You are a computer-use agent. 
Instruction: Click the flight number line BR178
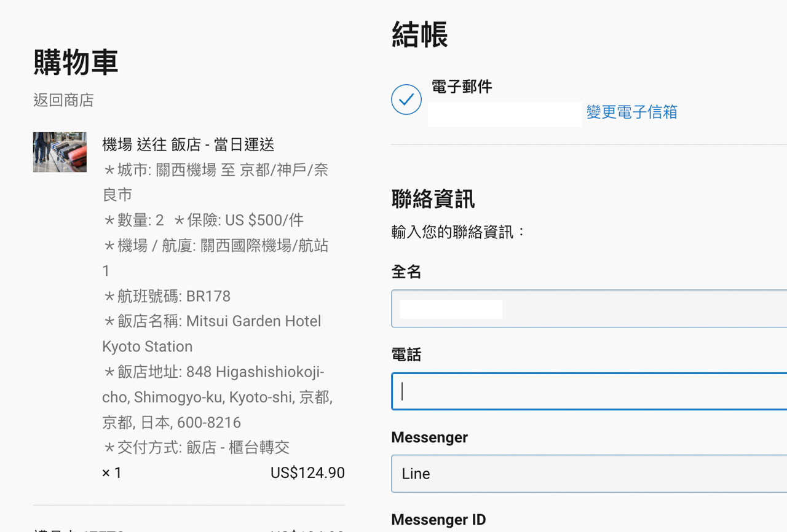coord(167,296)
